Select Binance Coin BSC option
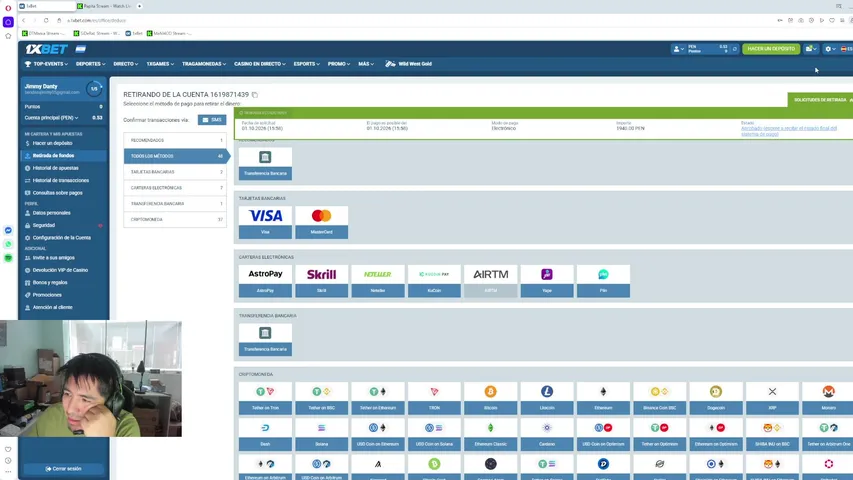 click(659, 398)
